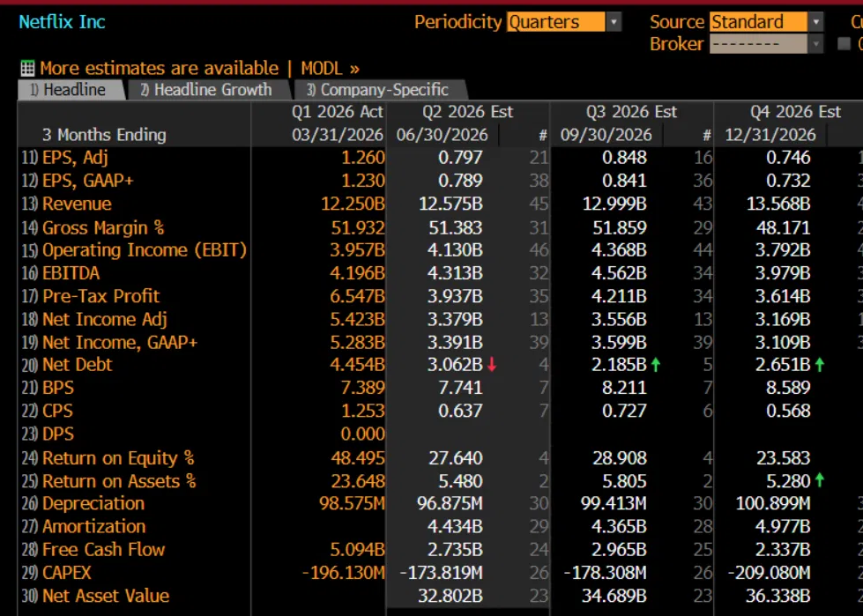Switch to the Company-Specific tab
The image size is (863, 616).
pyautogui.click(x=380, y=90)
